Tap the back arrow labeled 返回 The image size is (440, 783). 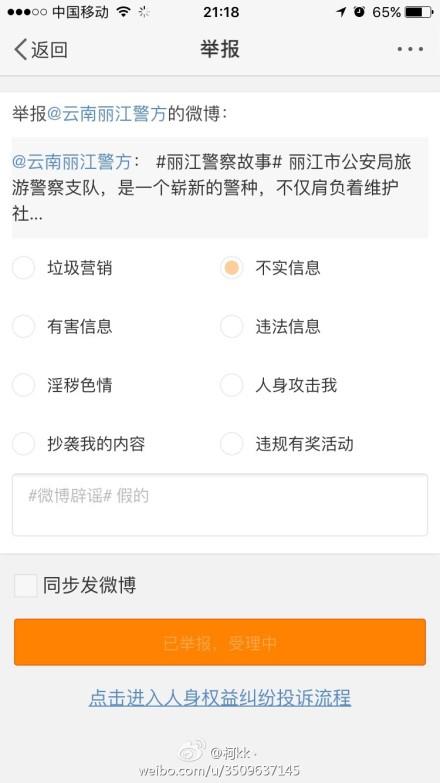tap(41, 49)
